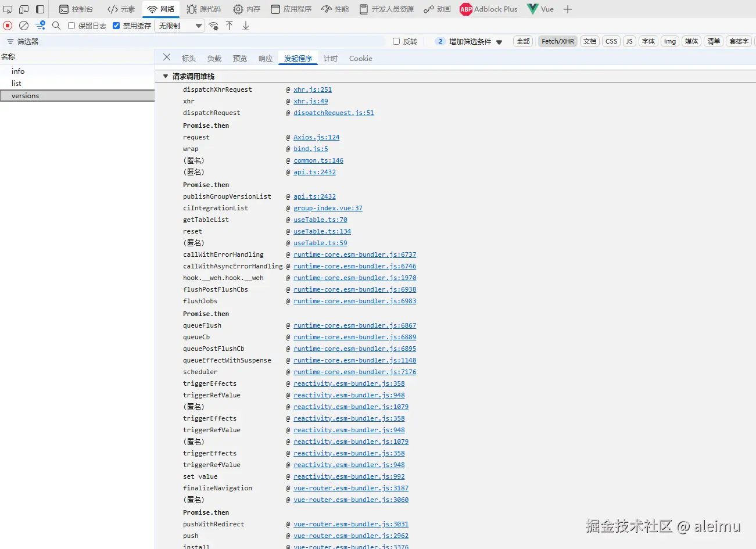Switch to the Response (响应) tab
The width and height of the screenshot is (756, 549).
pos(266,58)
